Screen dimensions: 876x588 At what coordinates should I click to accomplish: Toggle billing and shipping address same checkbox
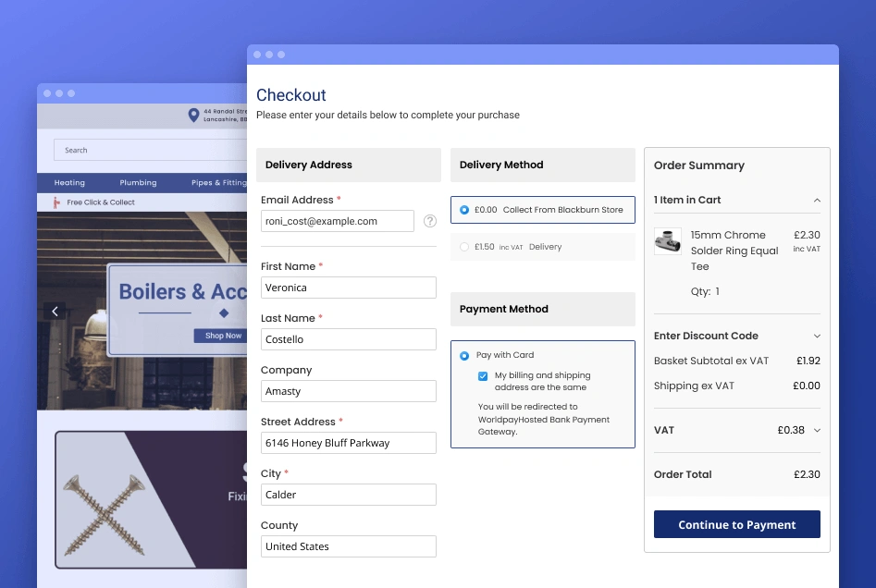click(483, 376)
